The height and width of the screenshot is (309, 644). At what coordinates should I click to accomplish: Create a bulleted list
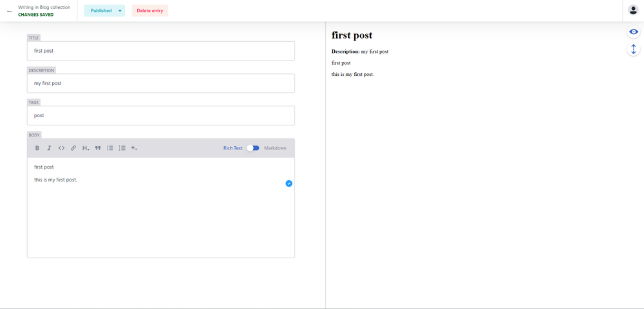click(x=110, y=148)
